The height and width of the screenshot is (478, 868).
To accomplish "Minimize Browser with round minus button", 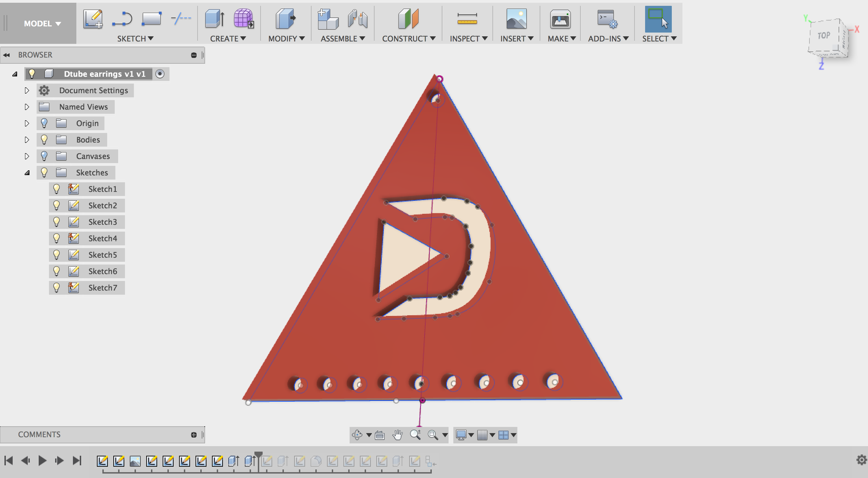I will coord(194,55).
